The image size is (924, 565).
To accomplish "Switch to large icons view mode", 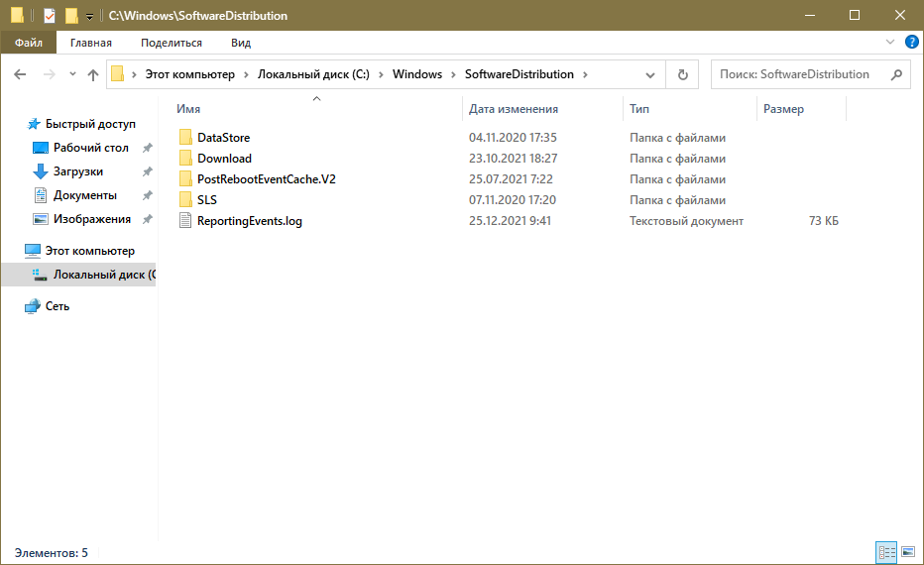I will 909,552.
